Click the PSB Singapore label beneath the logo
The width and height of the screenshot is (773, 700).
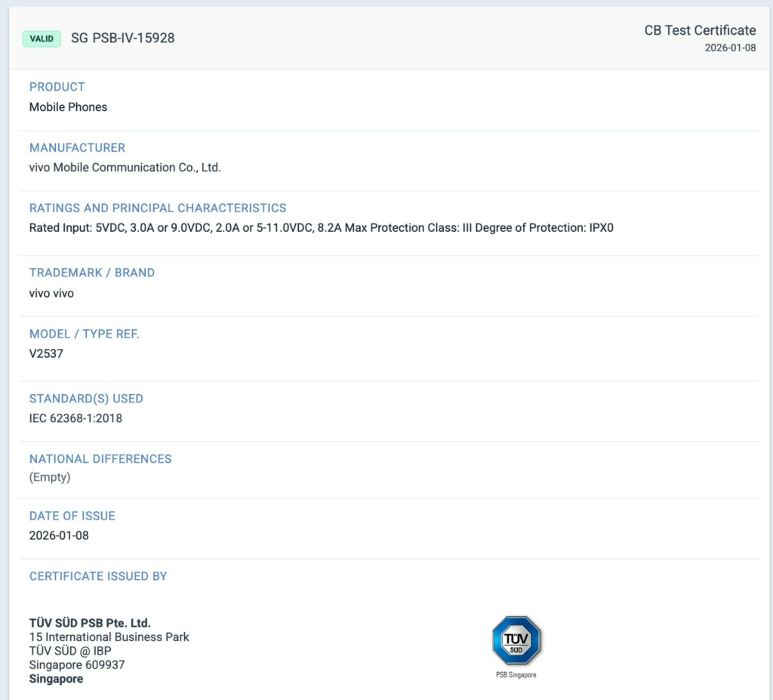coord(516,673)
